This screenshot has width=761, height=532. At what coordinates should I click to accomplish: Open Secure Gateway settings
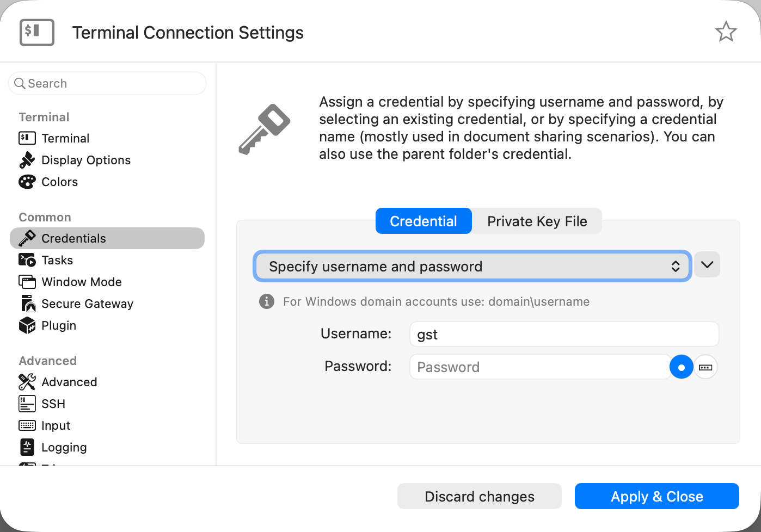coord(87,304)
